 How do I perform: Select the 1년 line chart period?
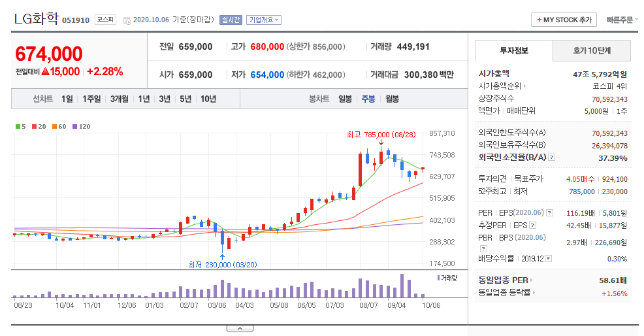(x=144, y=99)
